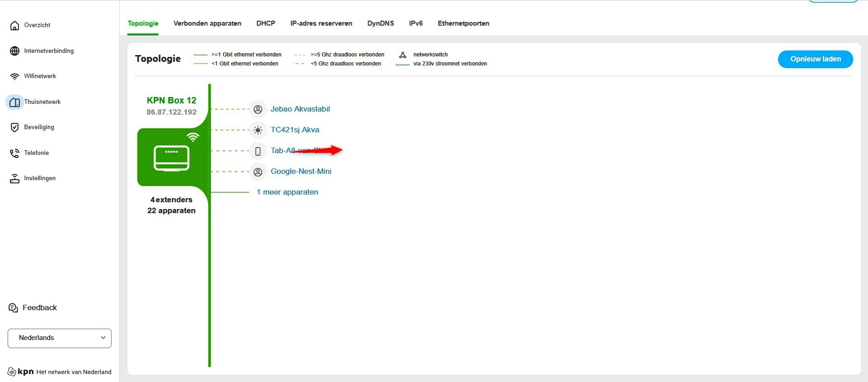Click the Thuisnetwerk icon in sidebar
Viewport: 868px width, 382px height.
[x=14, y=102]
